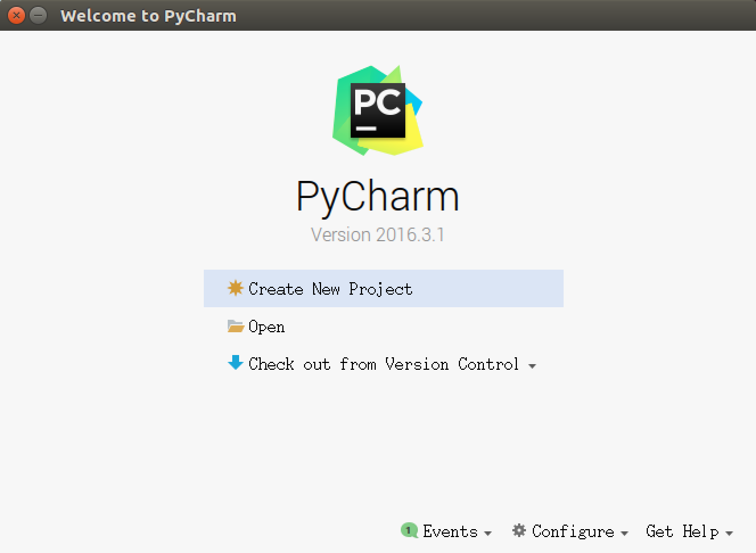The width and height of the screenshot is (756, 553).
Task: Open the Events menu
Action: (x=450, y=531)
